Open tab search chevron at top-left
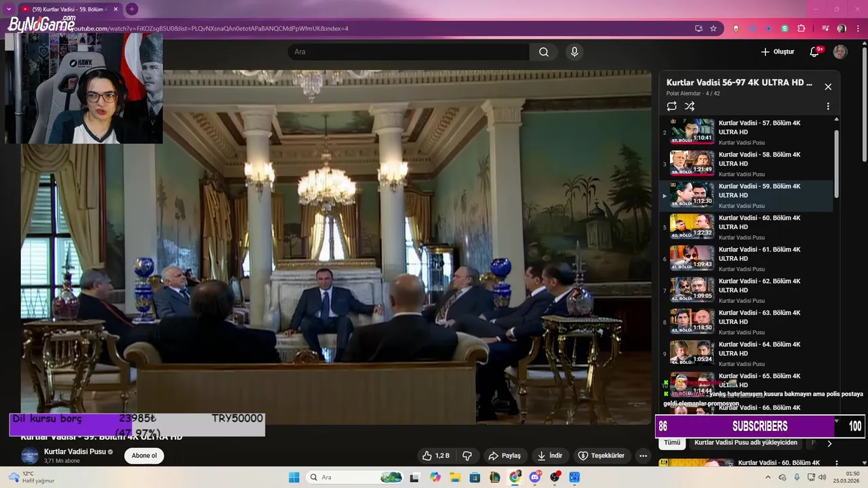Viewport: 868px width, 488px height. (9, 9)
